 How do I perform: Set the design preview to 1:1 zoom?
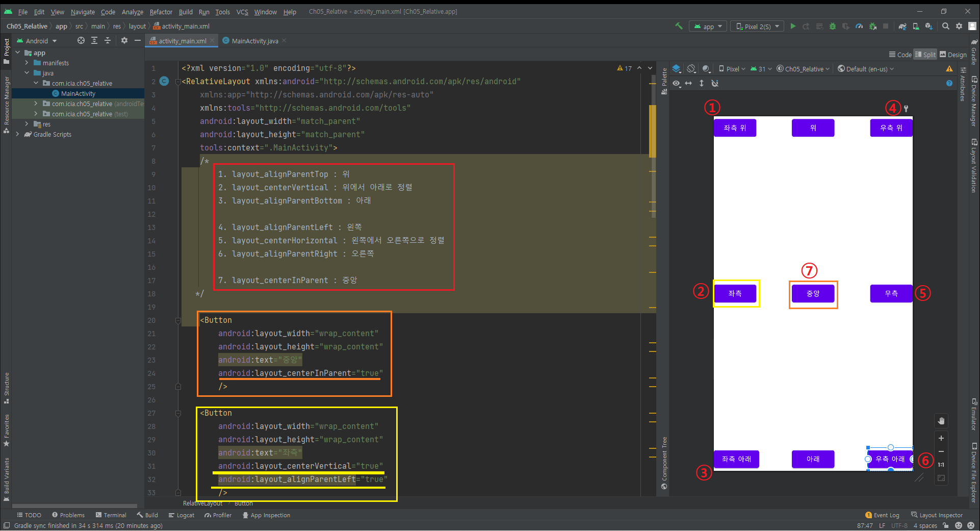(x=941, y=465)
